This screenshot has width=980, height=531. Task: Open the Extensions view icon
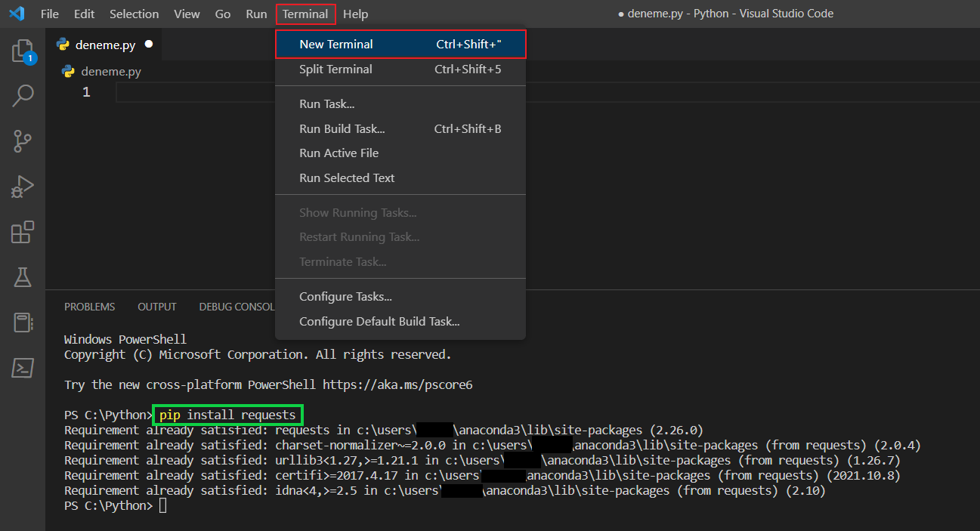[23, 232]
